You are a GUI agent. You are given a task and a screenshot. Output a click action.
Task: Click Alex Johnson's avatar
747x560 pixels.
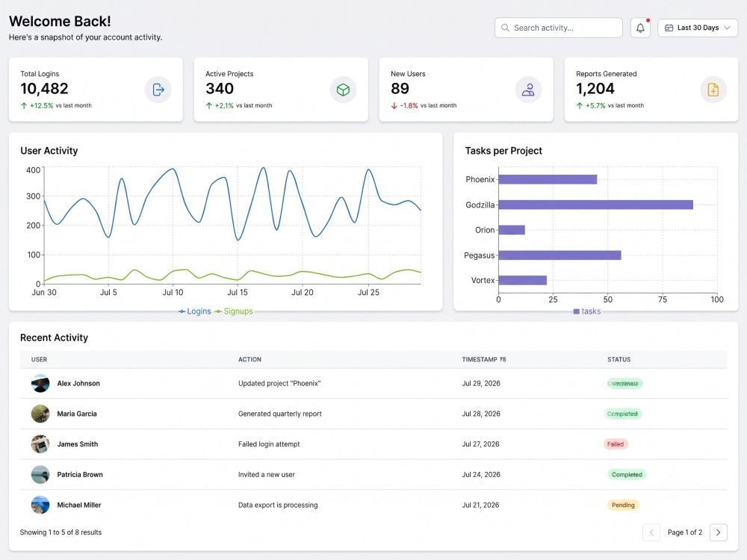click(40, 383)
